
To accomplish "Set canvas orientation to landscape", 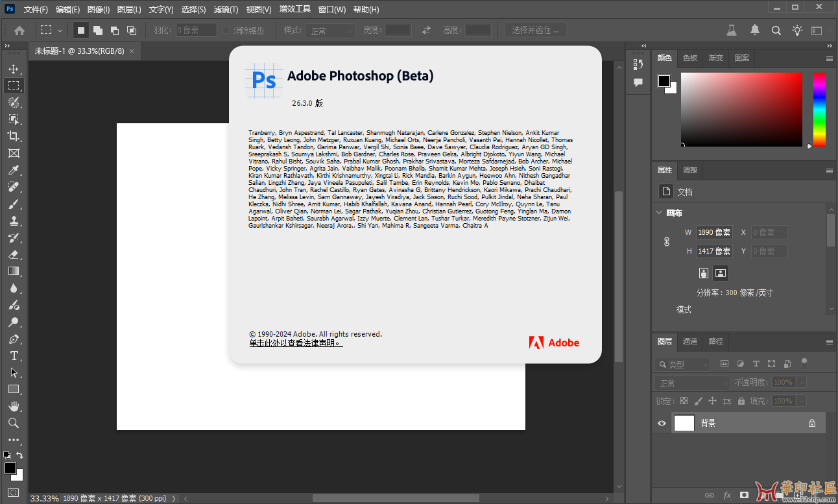I will [x=721, y=273].
